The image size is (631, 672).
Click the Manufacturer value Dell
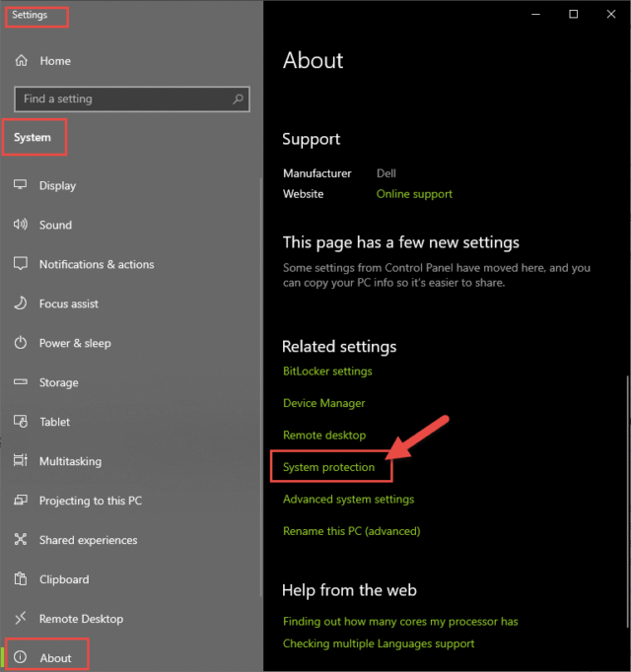tap(386, 173)
